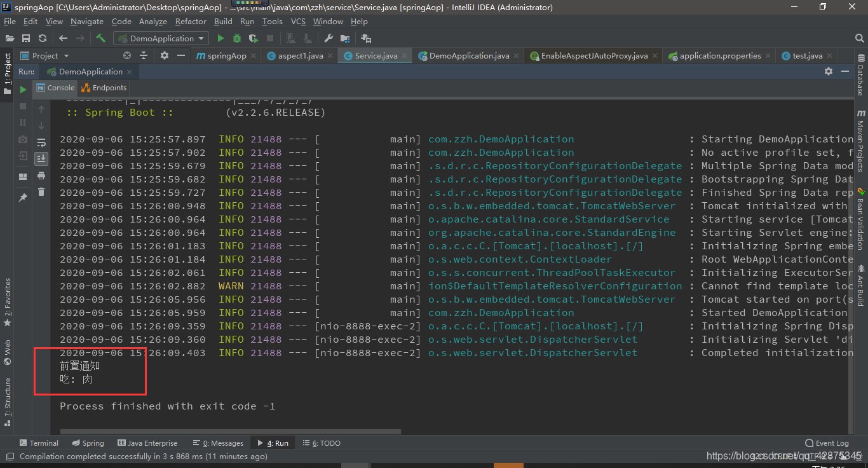Run DemoApplication from the main toolbar
Screen dimensions: 868x468
(220, 38)
